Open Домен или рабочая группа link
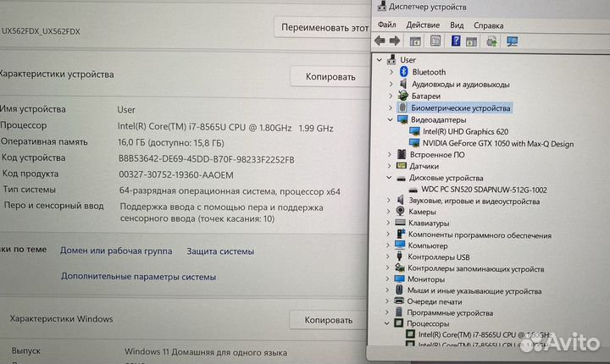This screenshot has width=610, height=364. tap(116, 251)
